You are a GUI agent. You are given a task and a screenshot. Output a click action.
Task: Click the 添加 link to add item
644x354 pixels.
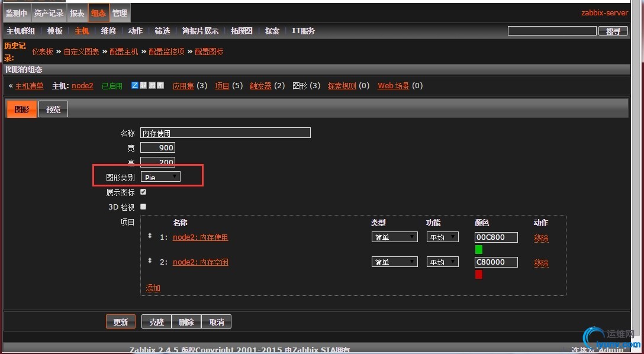coord(153,288)
